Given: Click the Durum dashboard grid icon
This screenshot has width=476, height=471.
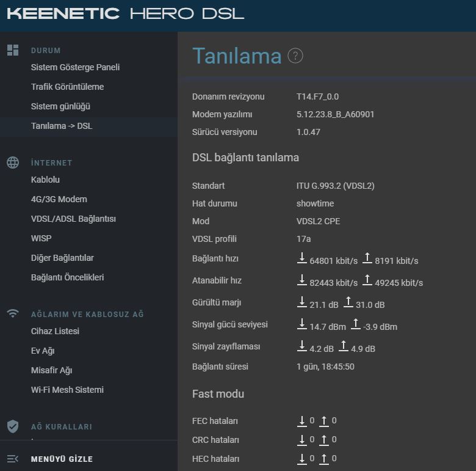Looking at the screenshot, I should tap(13, 50).
